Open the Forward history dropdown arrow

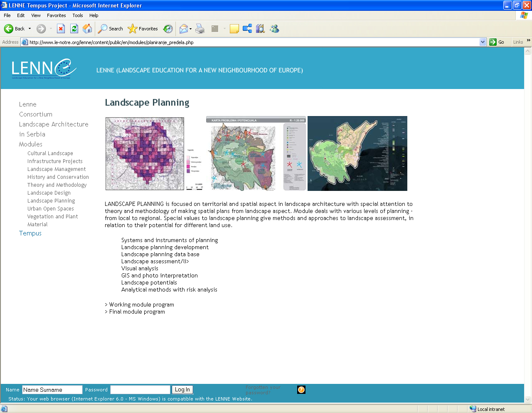click(x=51, y=29)
